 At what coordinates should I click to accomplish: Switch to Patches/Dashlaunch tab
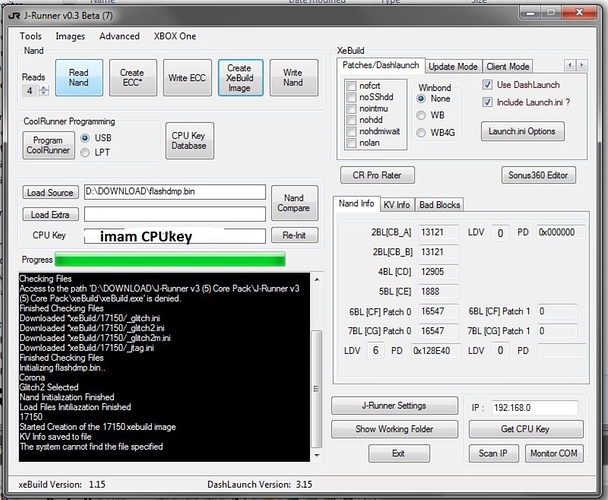tap(381, 65)
